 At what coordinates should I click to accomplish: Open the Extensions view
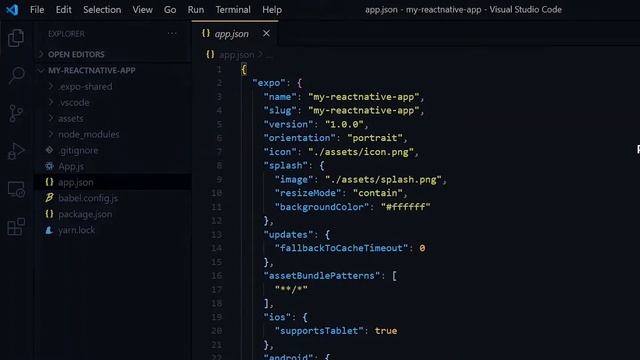[16, 227]
